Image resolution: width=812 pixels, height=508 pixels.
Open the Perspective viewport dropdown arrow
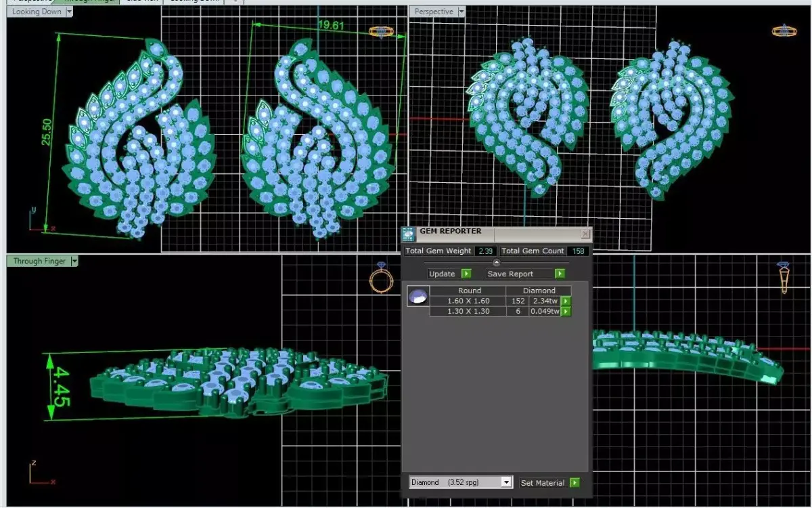coord(461,12)
